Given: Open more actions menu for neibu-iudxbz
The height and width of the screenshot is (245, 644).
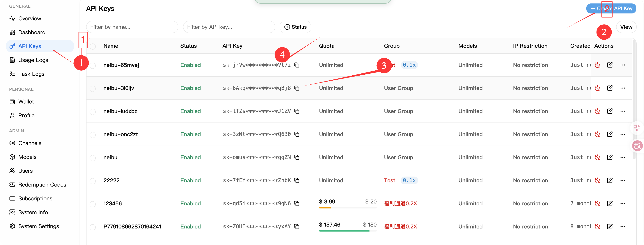Looking at the screenshot, I should 622,111.
